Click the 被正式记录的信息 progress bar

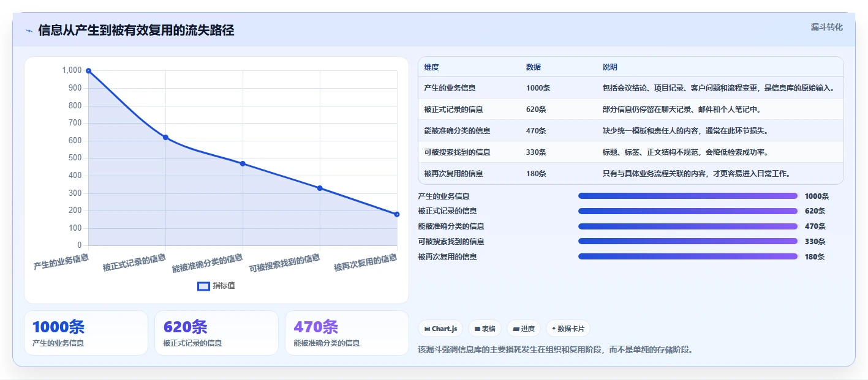click(x=688, y=211)
